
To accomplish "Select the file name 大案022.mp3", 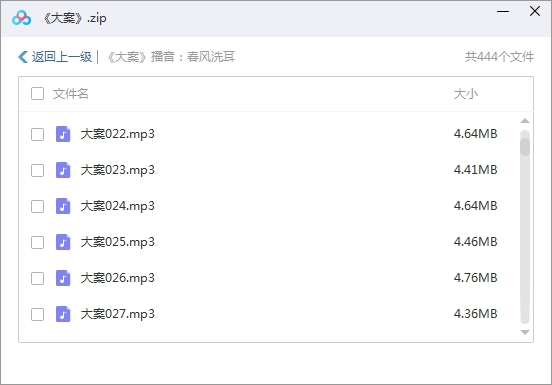I will (118, 134).
